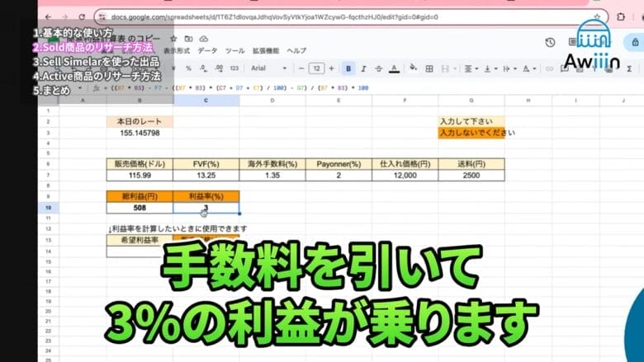Image resolution: width=644 pixels, height=362 pixels.
Task: Select 海外手数料 value 1.35 cell
Action: coord(272,176)
